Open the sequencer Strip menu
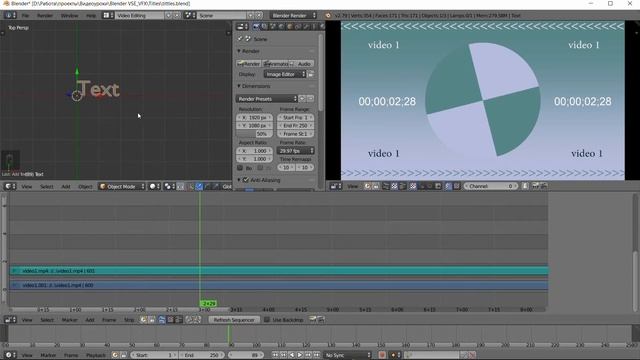Viewport: 640px width, 360px height. 129,320
